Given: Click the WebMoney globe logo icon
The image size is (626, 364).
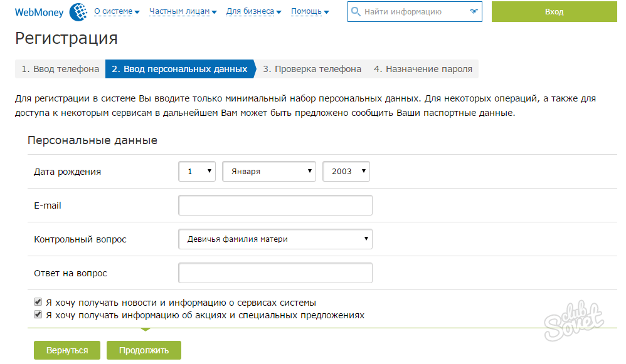Looking at the screenshot, I should pos(78,11).
